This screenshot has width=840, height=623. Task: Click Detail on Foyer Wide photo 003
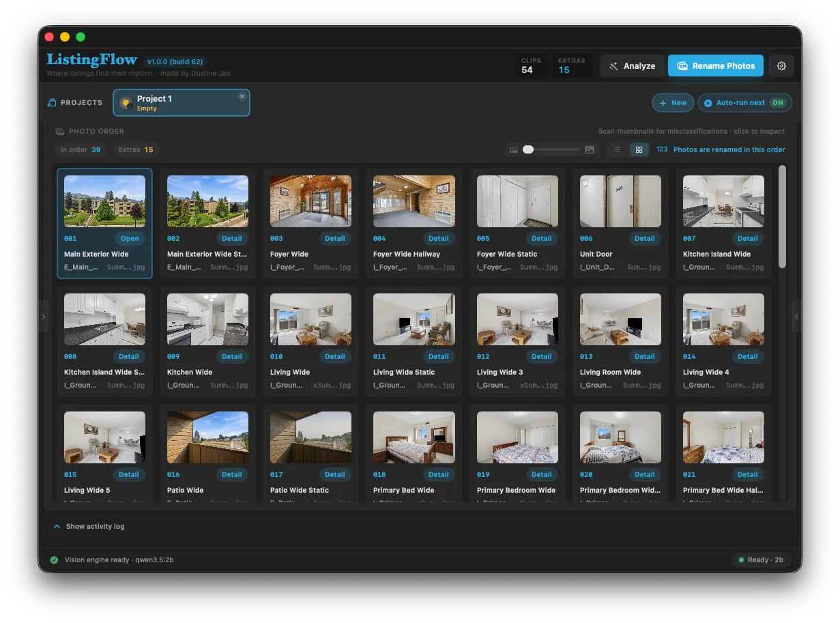335,239
